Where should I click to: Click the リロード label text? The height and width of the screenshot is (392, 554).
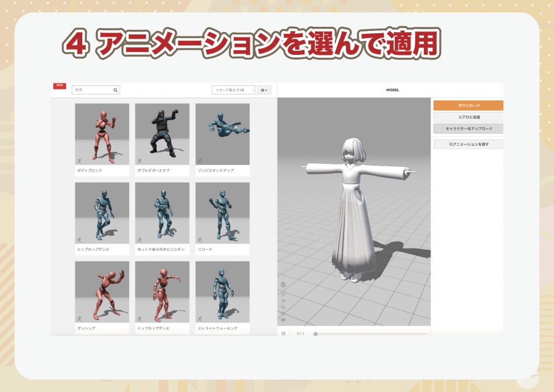pos(205,249)
